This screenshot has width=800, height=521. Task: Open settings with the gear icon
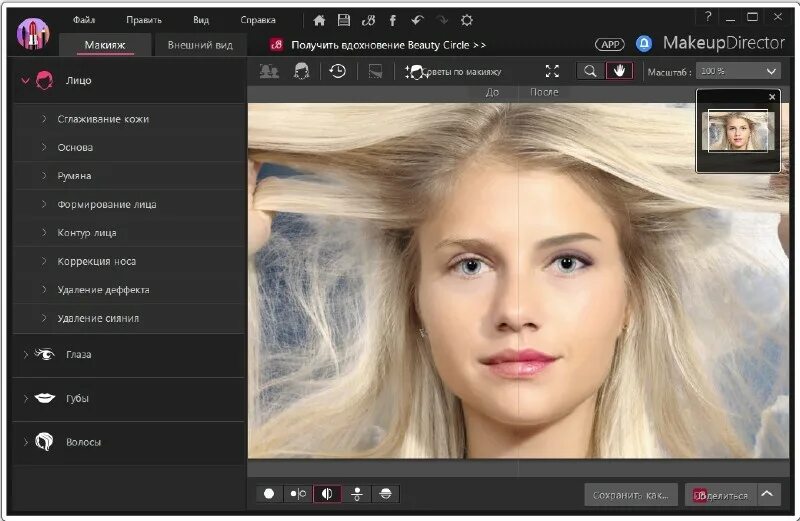(466, 20)
